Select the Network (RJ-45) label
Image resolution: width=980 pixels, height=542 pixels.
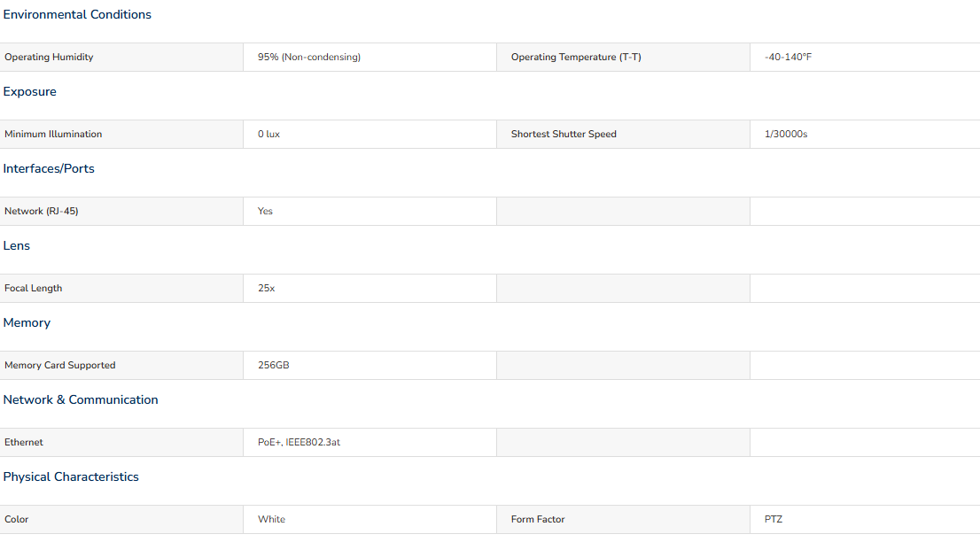pyautogui.click(x=42, y=211)
